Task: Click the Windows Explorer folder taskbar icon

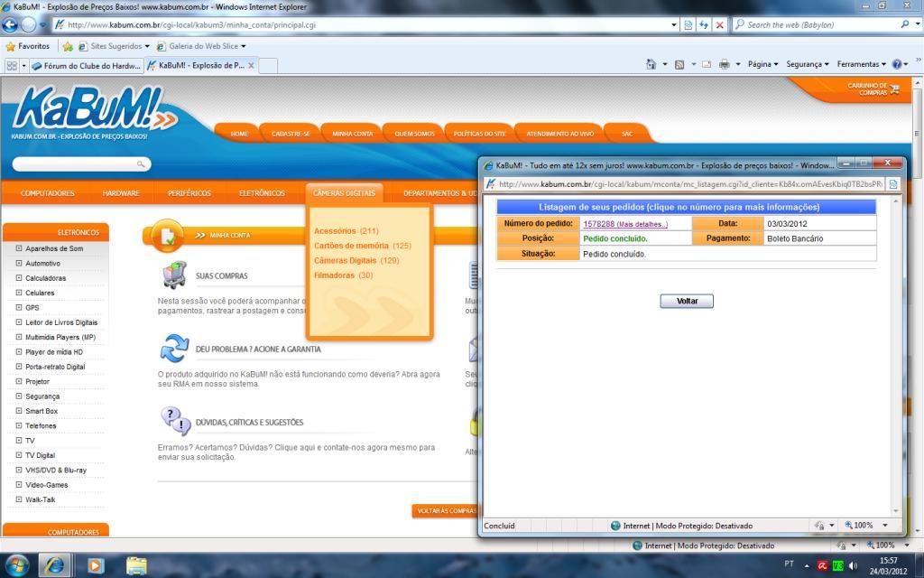Action: 136,565
